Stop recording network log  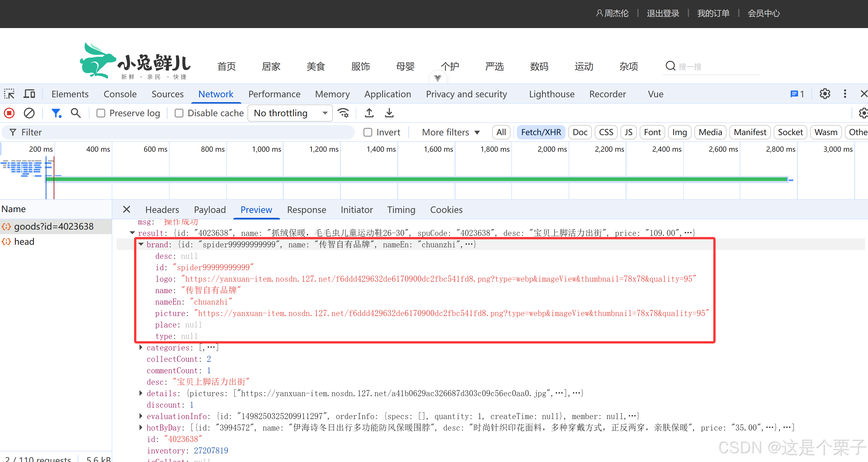(x=9, y=113)
